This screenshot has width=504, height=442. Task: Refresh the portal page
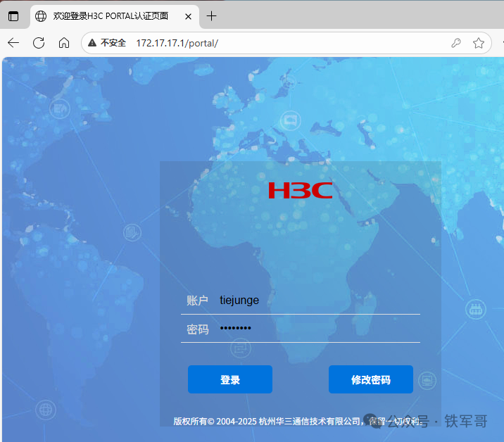[x=39, y=43]
